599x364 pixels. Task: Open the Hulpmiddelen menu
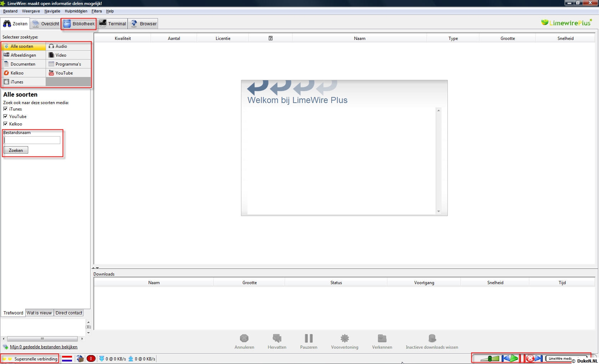pos(76,11)
